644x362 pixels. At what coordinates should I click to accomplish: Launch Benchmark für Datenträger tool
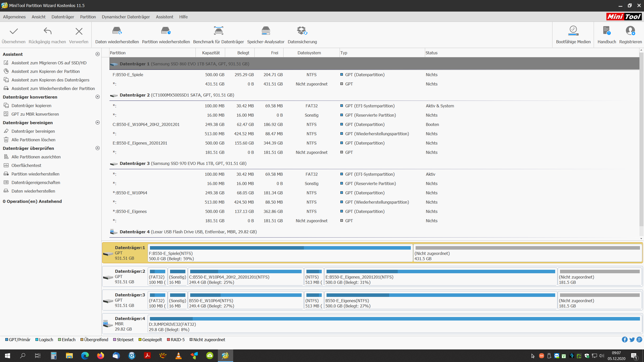[218, 31]
